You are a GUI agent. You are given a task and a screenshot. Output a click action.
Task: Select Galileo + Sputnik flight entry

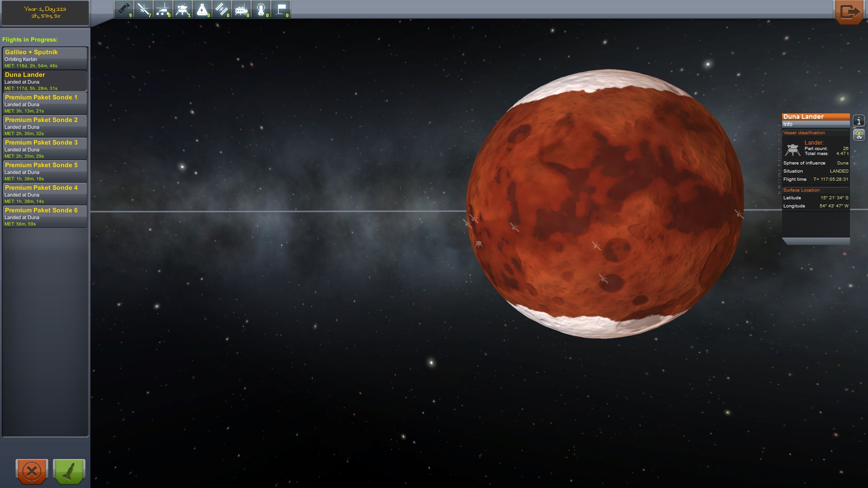(45, 58)
